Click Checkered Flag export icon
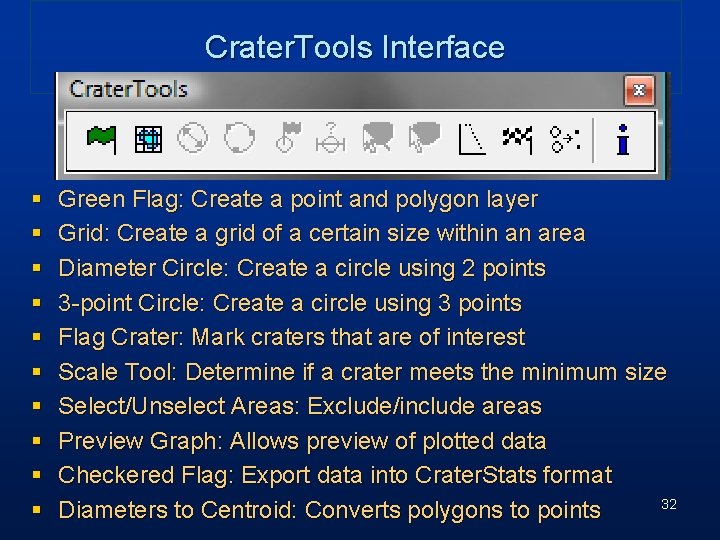This screenshot has width=720, height=540. (x=518, y=140)
